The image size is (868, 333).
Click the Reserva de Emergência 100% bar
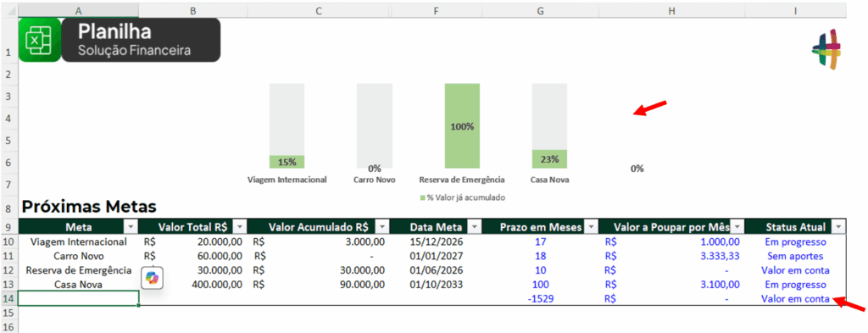click(462, 125)
